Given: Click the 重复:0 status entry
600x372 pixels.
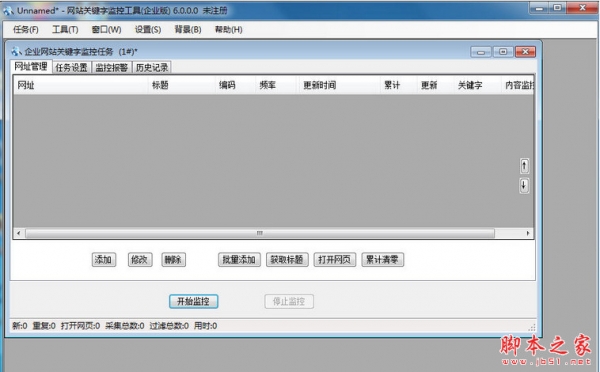Looking at the screenshot, I should tap(44, 326).
